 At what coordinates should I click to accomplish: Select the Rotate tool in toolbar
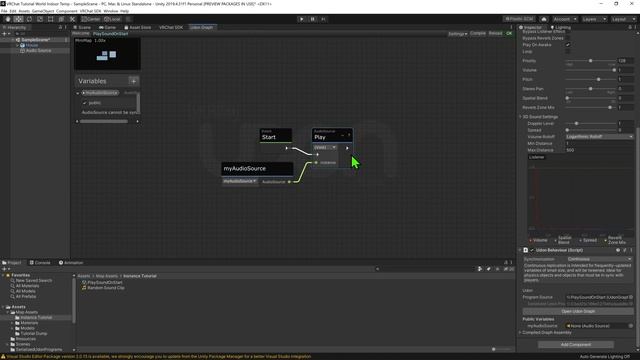coord(29,19)
